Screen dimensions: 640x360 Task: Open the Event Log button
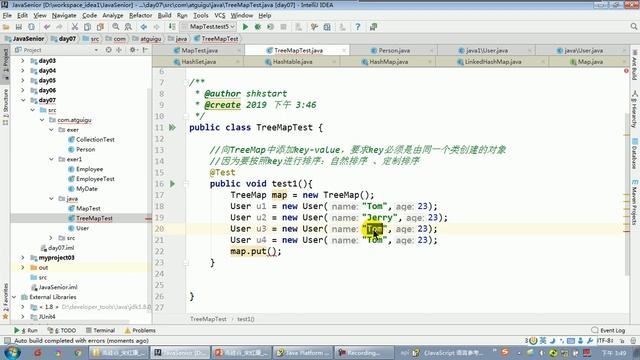click(608, 330)
